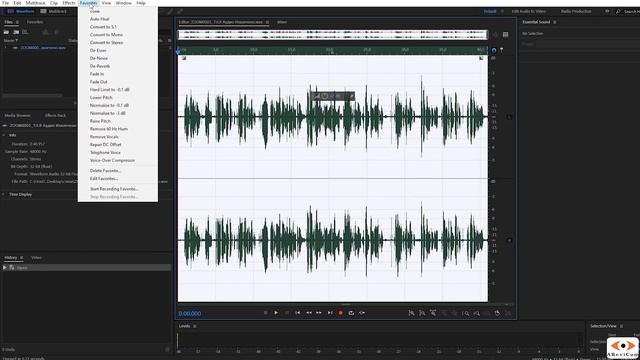Open the Window menu

tap(124, 3)
